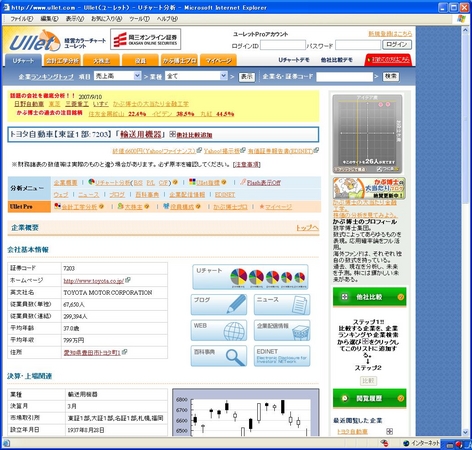
Task: Click the アイデア度 scatter chart widget
Action: point(367,134)
